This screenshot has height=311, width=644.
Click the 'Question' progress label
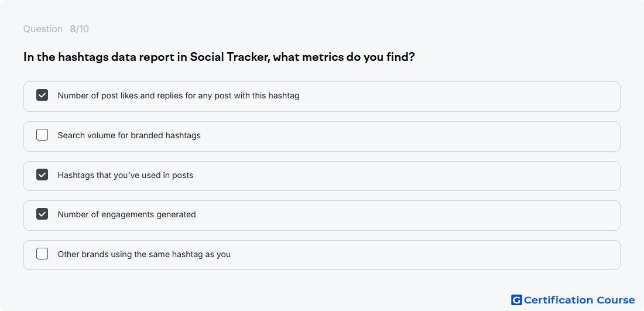point(43,29)
